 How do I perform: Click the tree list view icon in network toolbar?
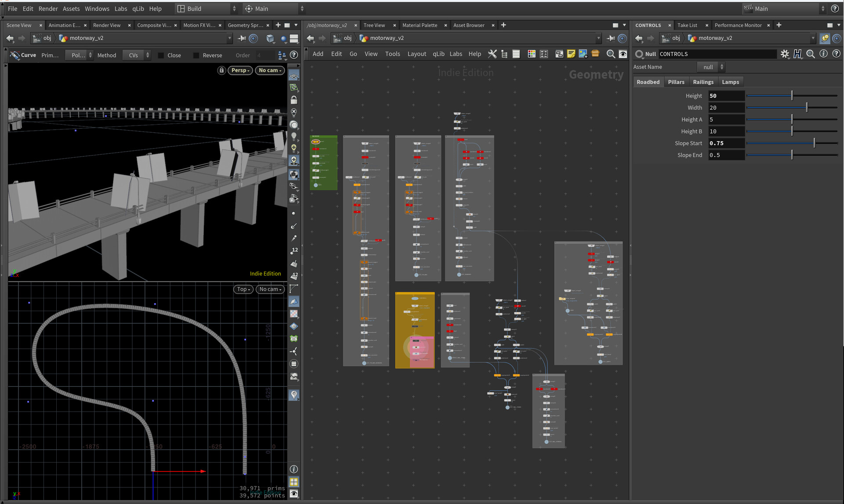coord(504,54)
